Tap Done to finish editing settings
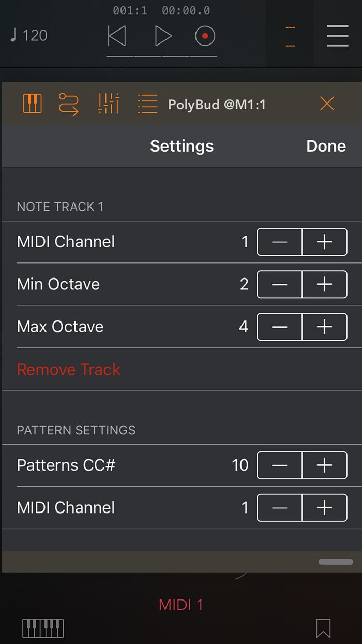362x644 pixels. 326,146
